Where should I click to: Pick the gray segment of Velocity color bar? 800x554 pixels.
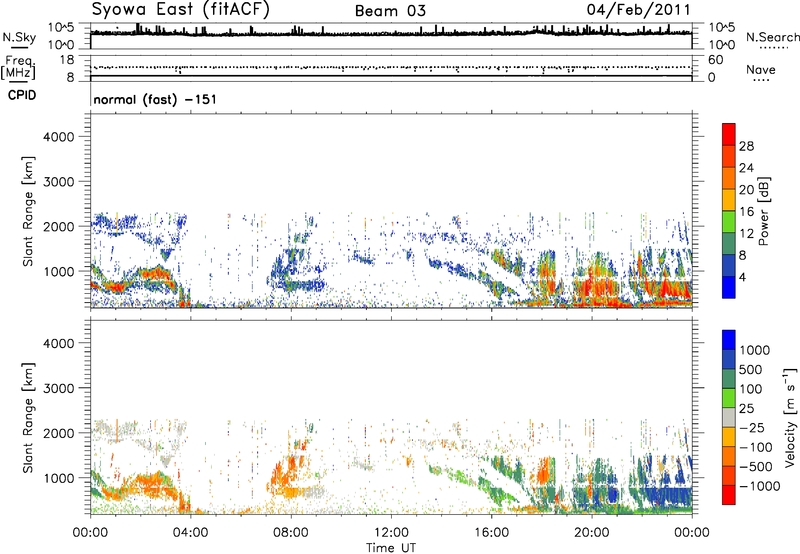[x=729, y=417]
